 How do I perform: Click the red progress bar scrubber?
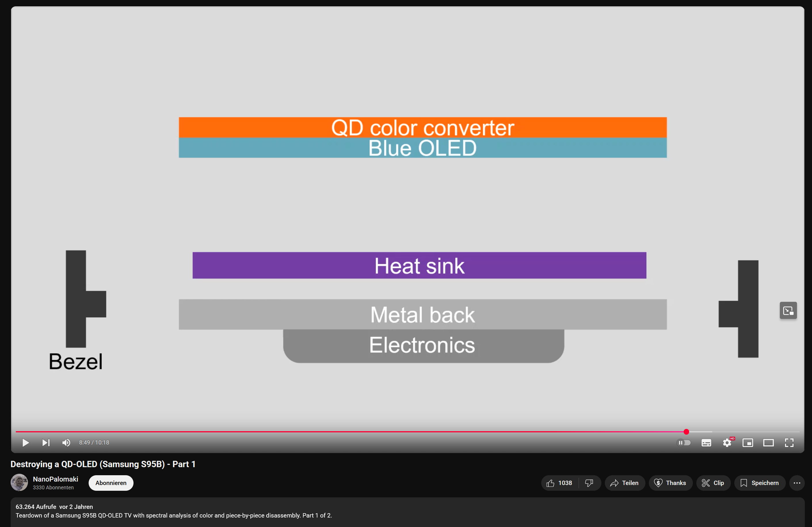686,432
